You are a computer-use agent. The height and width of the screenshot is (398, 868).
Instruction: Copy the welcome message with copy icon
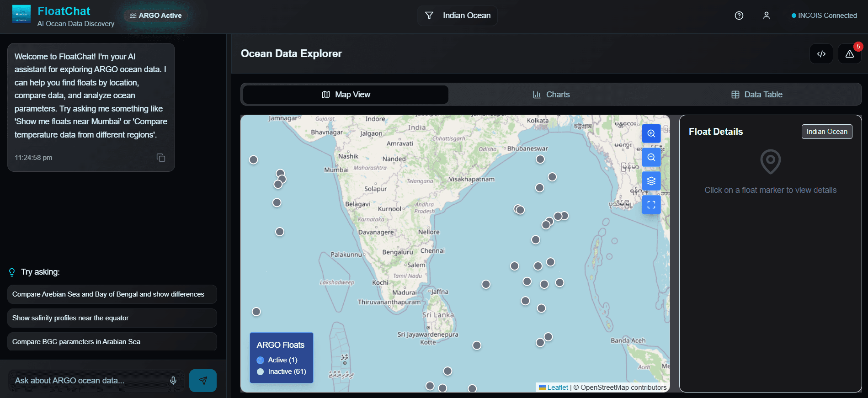[x=161, y=158]
